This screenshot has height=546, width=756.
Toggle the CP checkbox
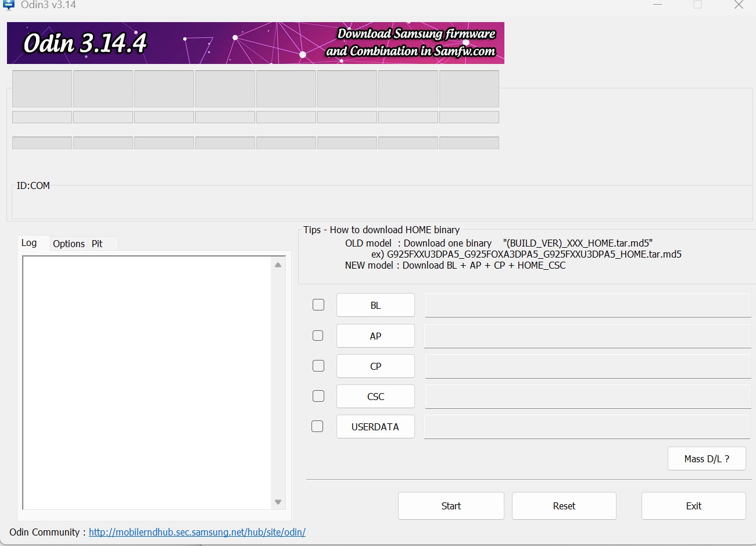pyautogui.click(x=318, y=365)
